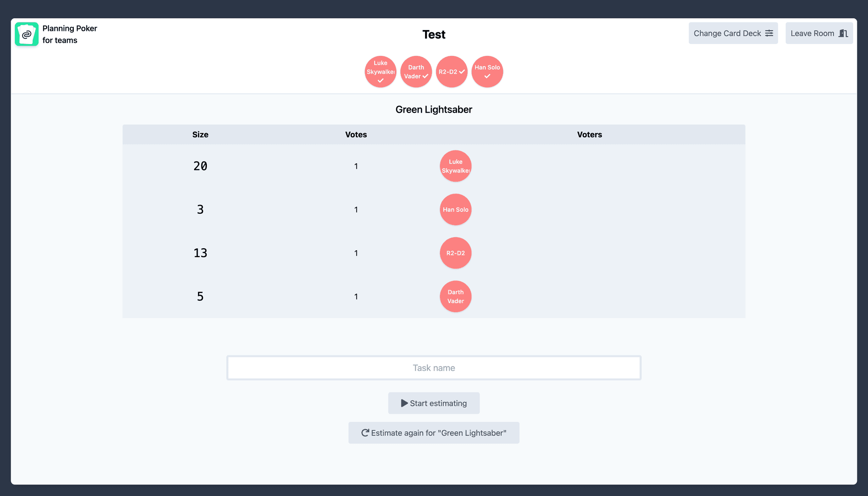The height and width of the screenshot is (496, 868).
Task: Click the size value 3
Action: click(200, 210)
